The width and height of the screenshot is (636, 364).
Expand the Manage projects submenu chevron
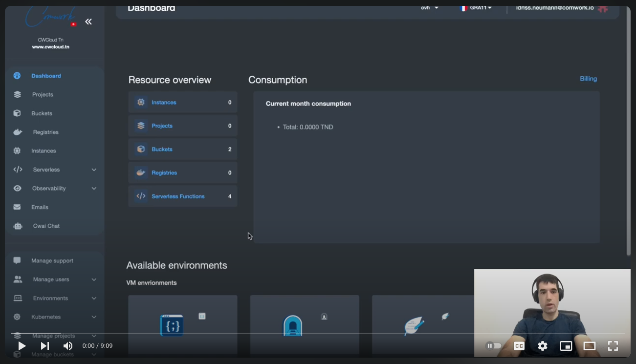tap(94, 336)
